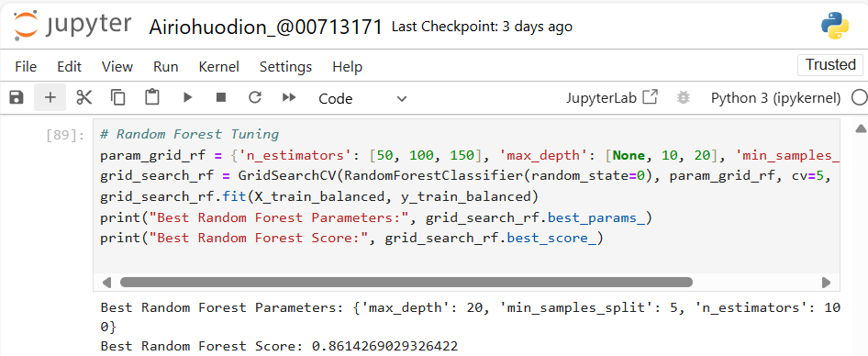868x356 pixels.
Task: Click Python 3 (ipykernel) kernel name
Action: 775,98
